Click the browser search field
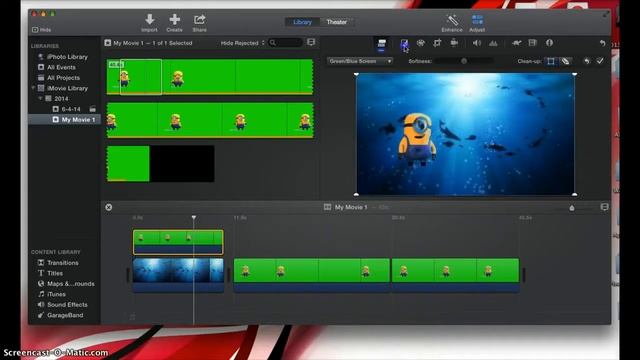This screenshot has height=360, width=640. pos(285,43)
